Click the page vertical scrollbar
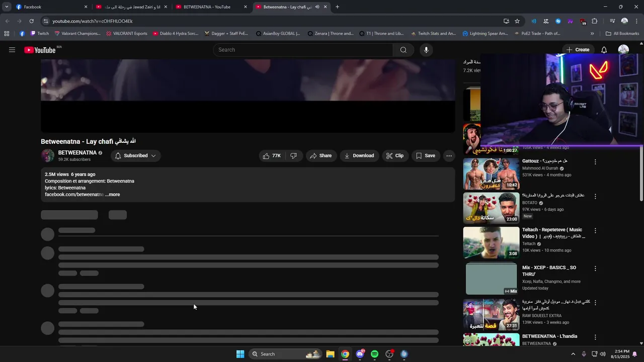Viewport: 644px width, 362px height. tap(641, 173)
